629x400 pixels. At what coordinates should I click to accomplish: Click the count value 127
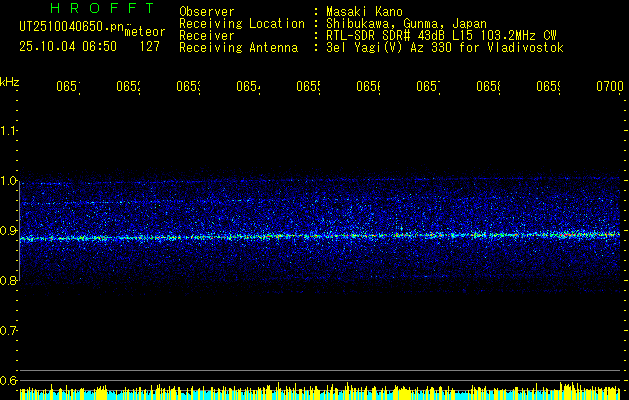[150, 47]
